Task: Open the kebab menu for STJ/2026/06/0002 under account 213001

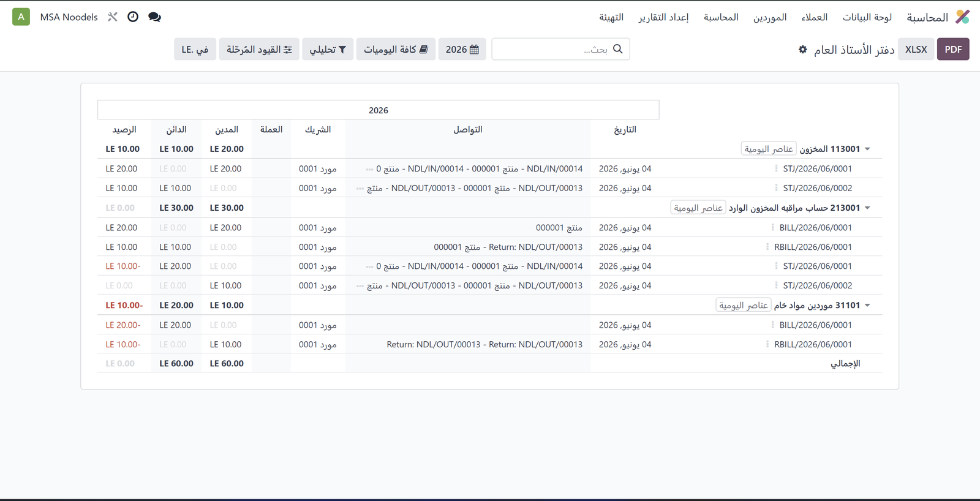Action: point(776,285)
